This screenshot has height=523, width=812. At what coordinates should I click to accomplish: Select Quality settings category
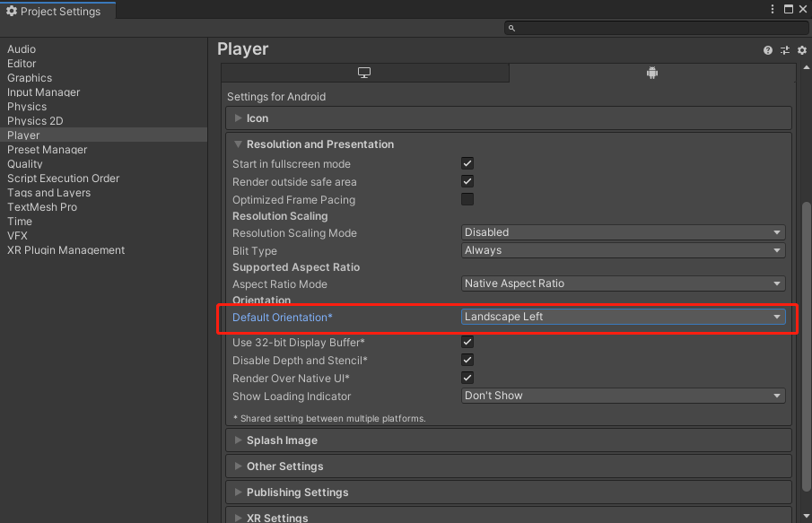[103, 164]
